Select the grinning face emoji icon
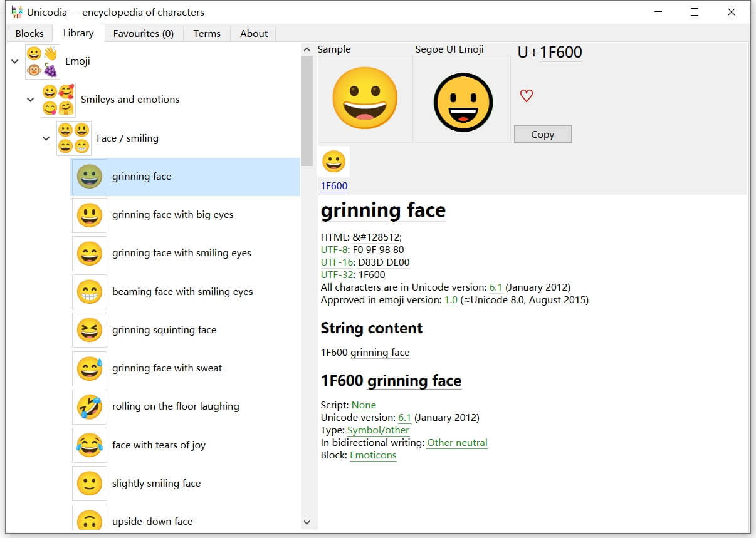756x538 pixels. tap(90, 177)
